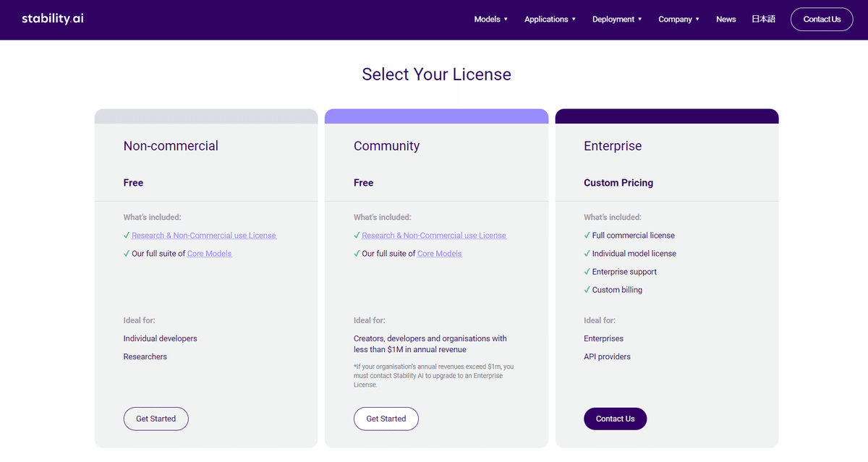The height and width of the screenshot is (462, 868).
Task: Click the checkmark beside Full commercial license
Action: tap(587, 236)
